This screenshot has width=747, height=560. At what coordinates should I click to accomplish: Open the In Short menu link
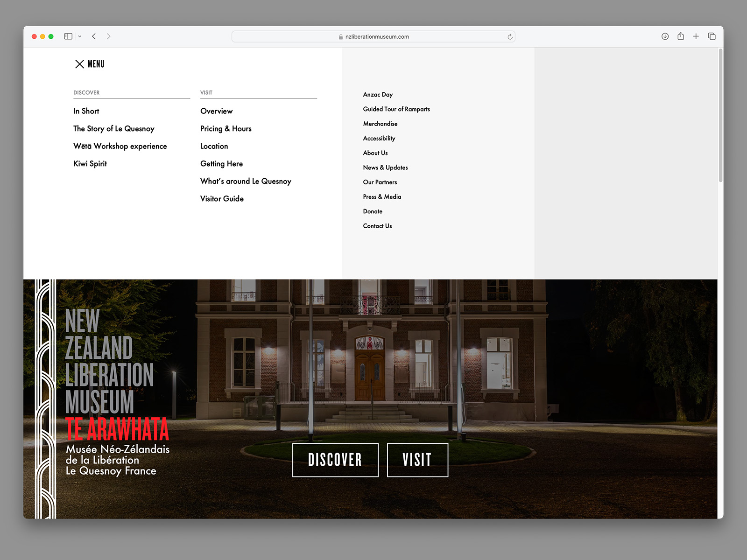coord(86,111)
